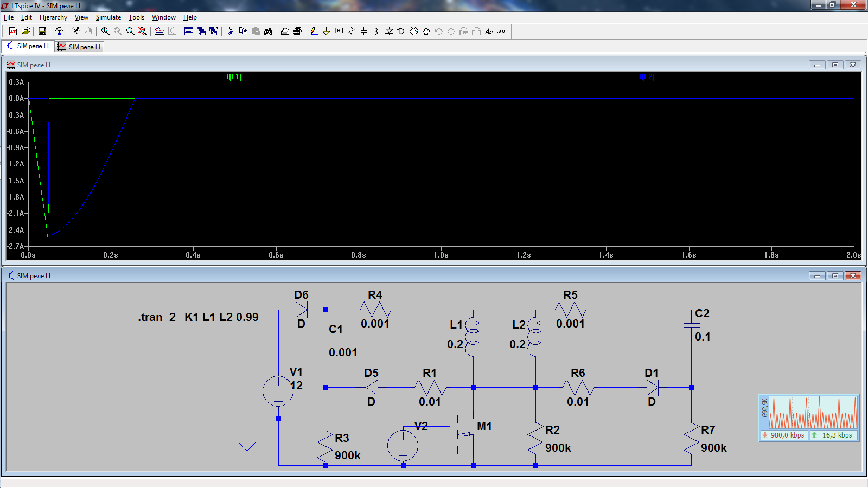
Task: Click the green I(L1) trace label
Action: tap(234, 77)
